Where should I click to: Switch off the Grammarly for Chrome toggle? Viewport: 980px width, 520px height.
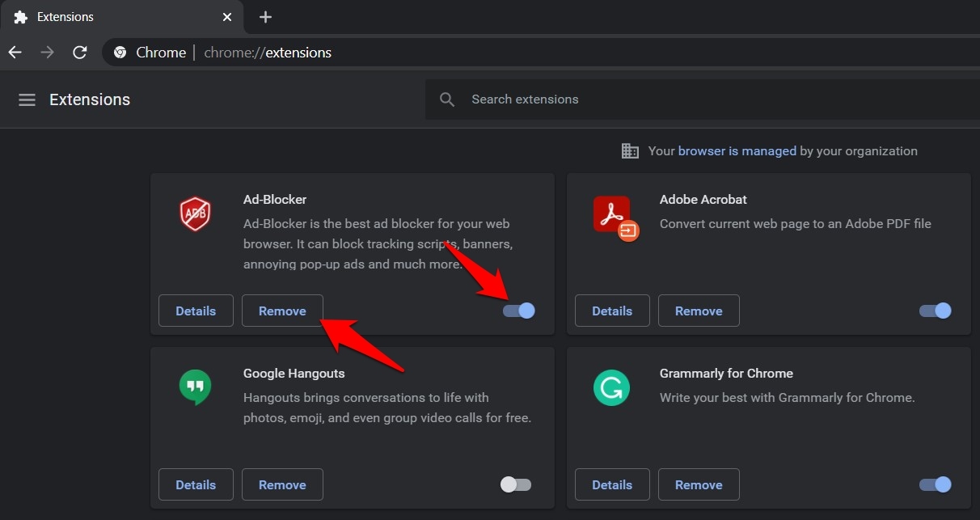[936, 484]
